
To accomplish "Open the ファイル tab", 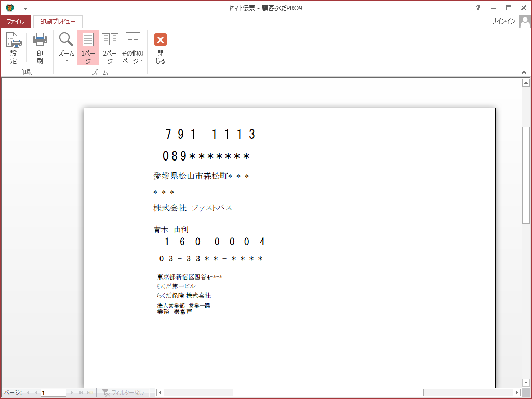I will (16, 22).
